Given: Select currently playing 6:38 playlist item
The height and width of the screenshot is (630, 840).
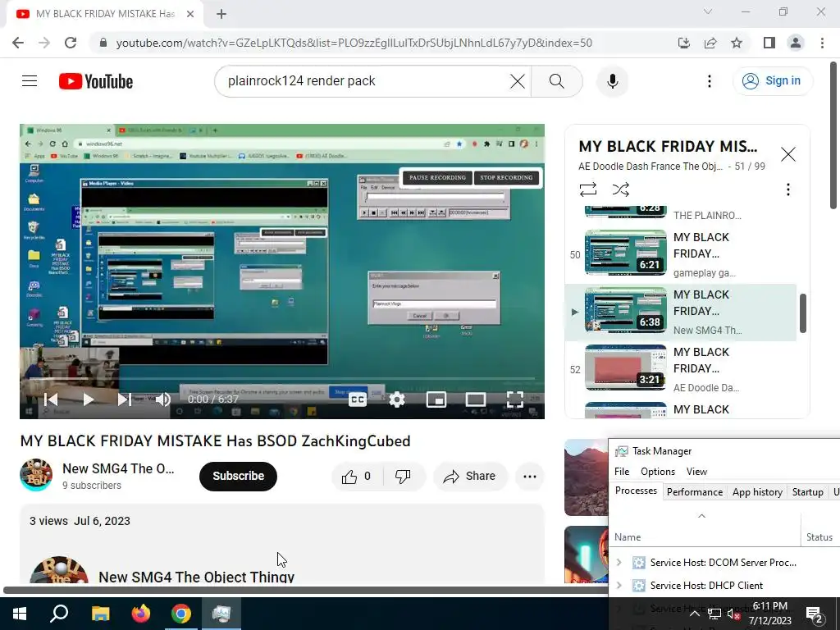Looking at the screenshot, I should tap(680, 313).
